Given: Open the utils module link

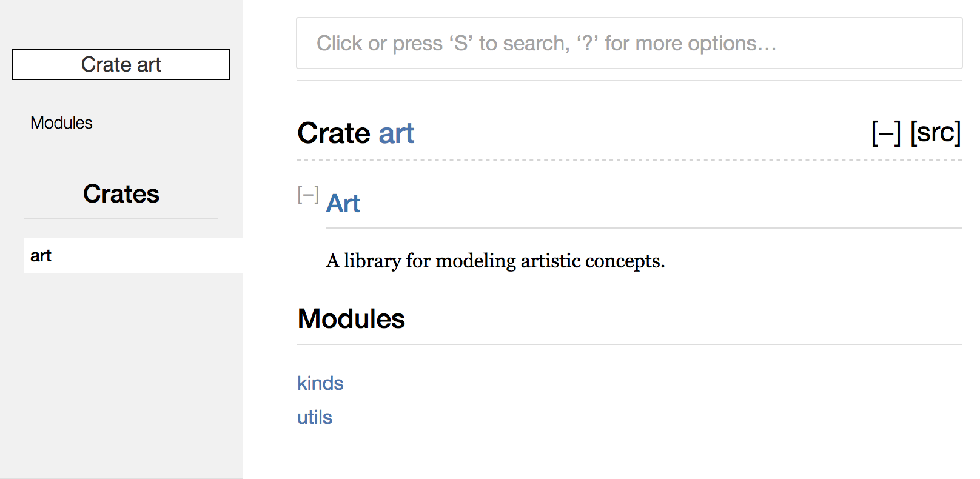Looking at the screenshot, I should pos(315,417).
